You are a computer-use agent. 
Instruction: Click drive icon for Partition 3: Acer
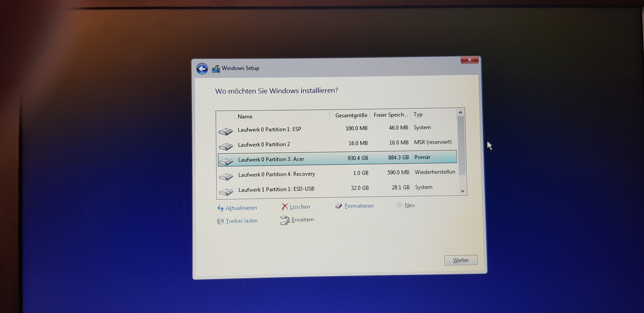coord(226,162)
